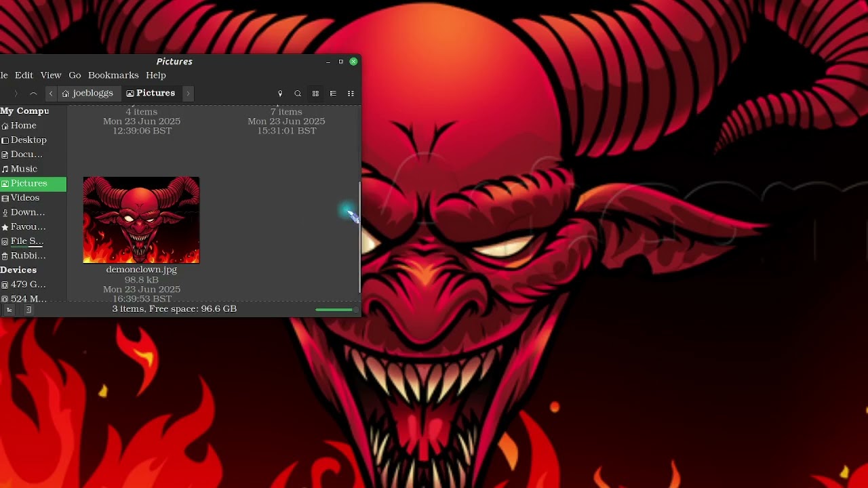Screen dimensions: 868x488
Task: Open Videos from the sidebar
Action: pyautogui.click(x=33, y=198)
